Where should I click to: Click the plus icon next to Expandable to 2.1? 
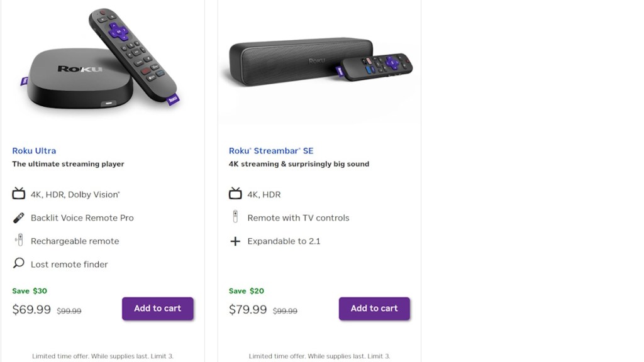click(x=235, y=241)
